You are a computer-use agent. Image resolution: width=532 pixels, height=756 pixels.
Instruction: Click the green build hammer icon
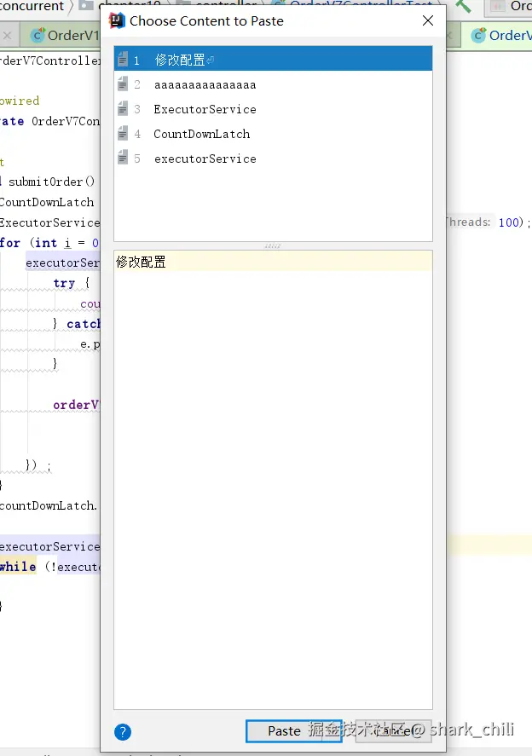point(464,6)
